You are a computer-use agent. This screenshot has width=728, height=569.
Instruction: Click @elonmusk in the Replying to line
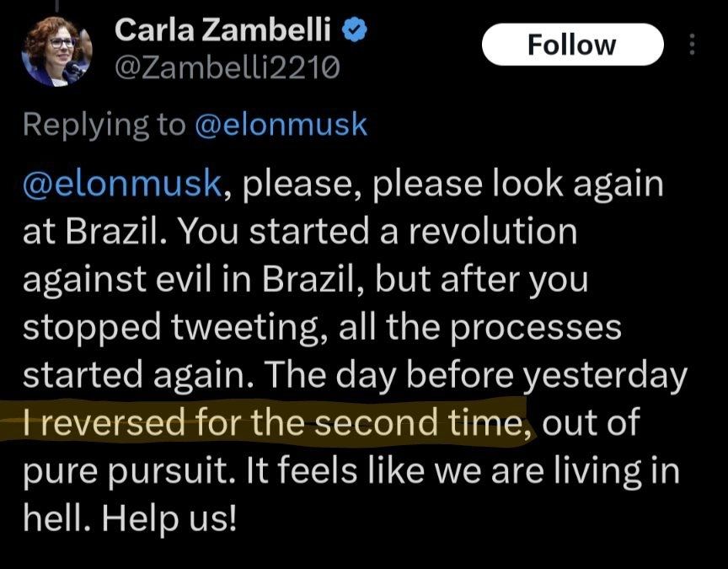[x=281, y=125]
